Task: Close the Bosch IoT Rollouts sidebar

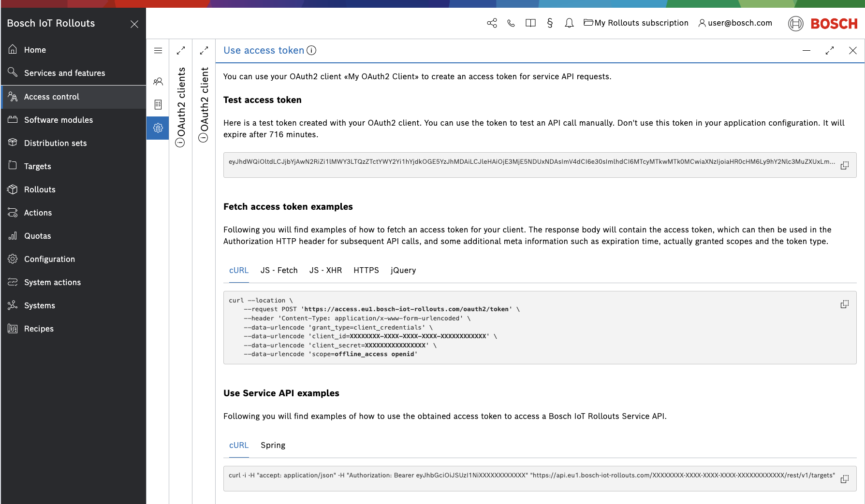Action: pyautogui.click(x=134, y=24)
